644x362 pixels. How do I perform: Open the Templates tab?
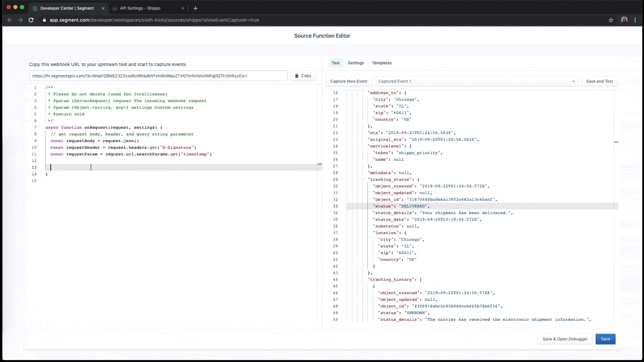click(x=382, y=63)
